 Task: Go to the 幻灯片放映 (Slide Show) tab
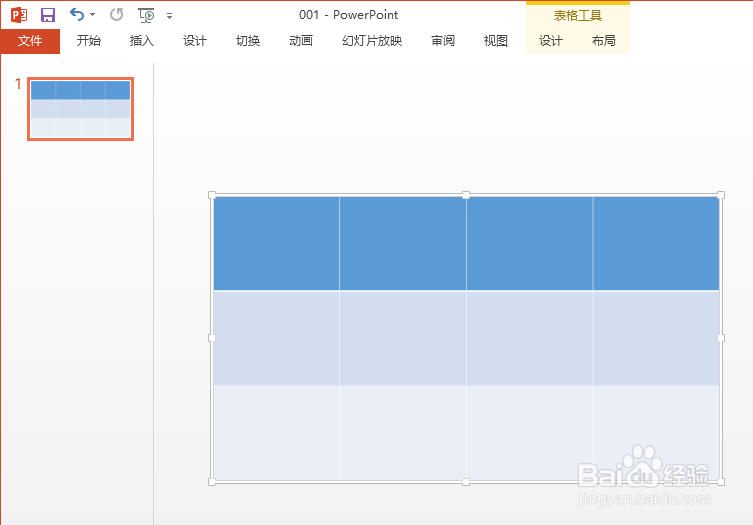372,41
